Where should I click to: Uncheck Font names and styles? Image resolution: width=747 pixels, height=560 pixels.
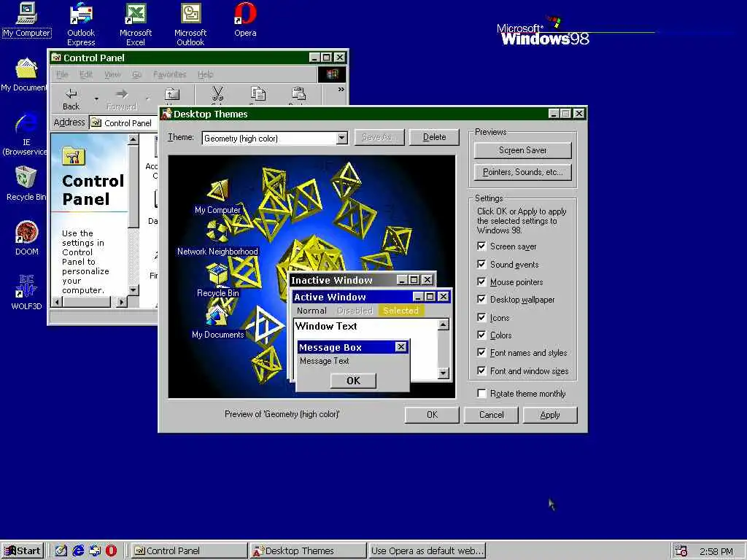(x=481, y=353)
